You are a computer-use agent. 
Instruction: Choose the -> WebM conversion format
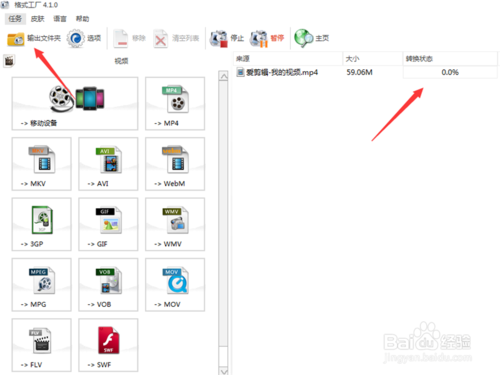click(175, 164)
